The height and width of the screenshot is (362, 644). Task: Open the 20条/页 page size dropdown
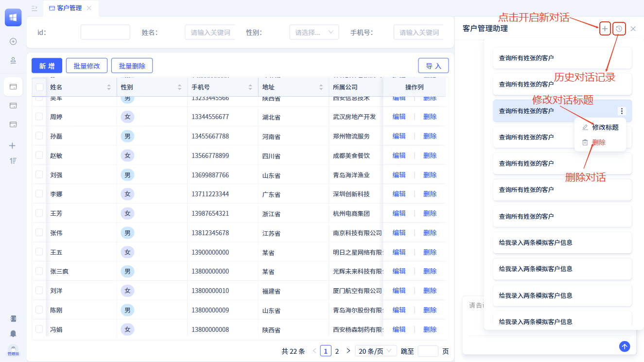(x=376, y=351)
